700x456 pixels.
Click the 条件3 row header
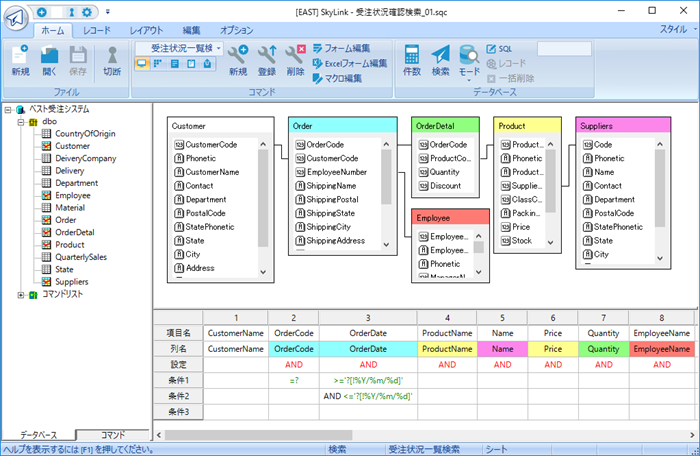point(179,412)
